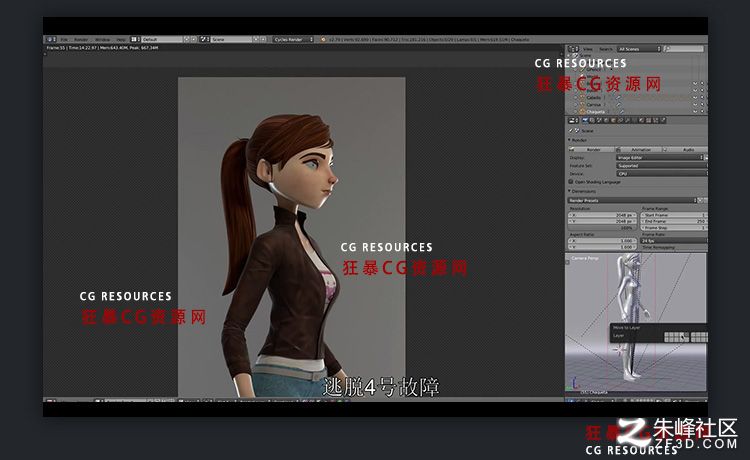Open the All Scenes display mode dropdown
The width and height of the screenshot is (750, 460).
pos(639,49)
